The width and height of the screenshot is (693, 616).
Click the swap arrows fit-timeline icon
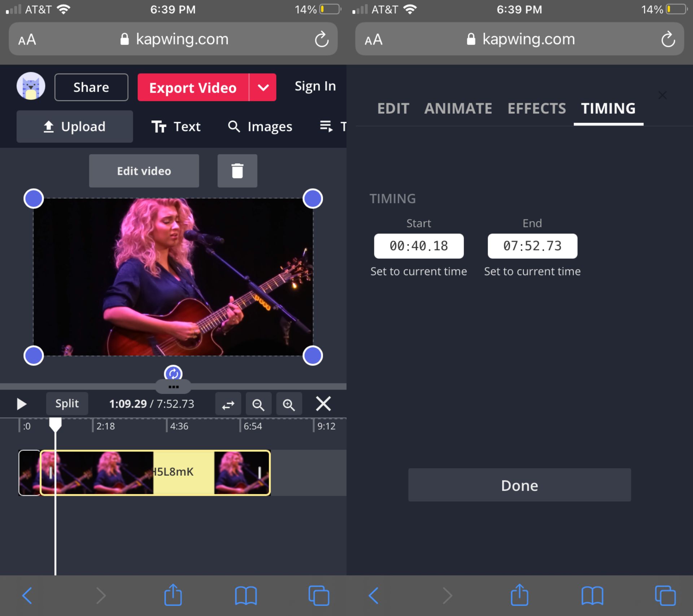[228, 404]
